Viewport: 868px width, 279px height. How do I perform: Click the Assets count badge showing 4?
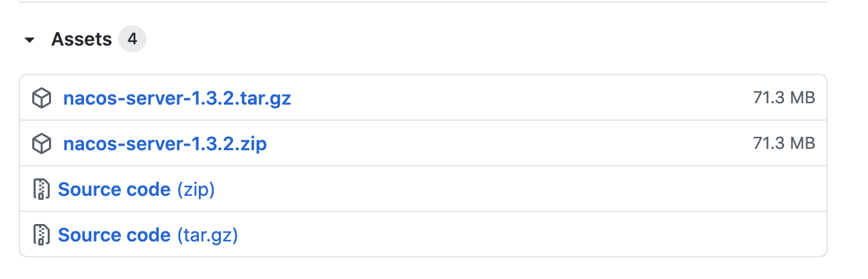click(x=132, y=40)
